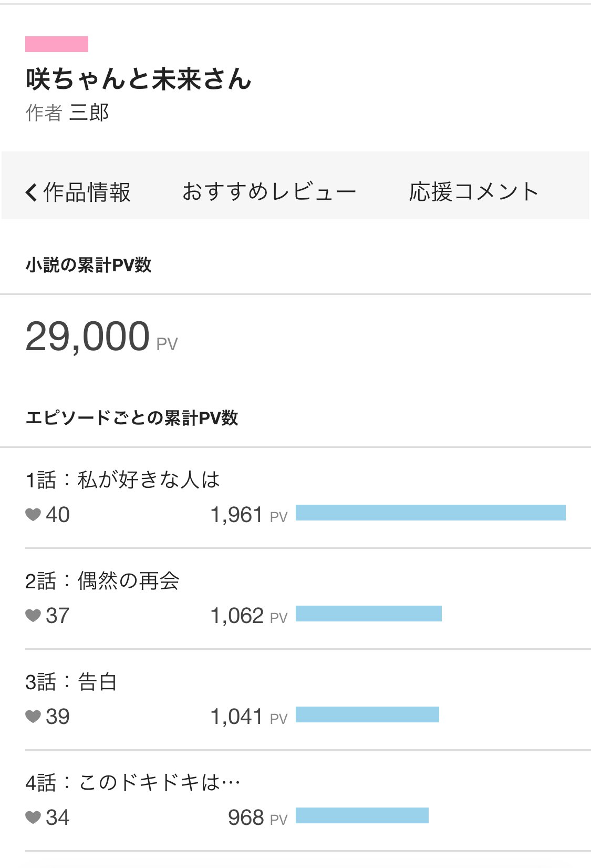
Task: Click the 1,961 PV blue bar
Action: point(430,513)
